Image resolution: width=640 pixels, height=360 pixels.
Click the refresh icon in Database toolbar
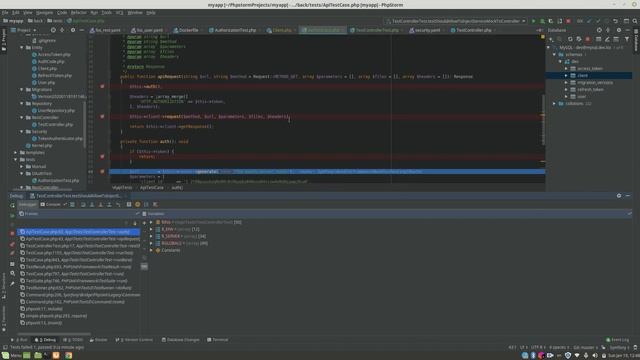(570, 39)
